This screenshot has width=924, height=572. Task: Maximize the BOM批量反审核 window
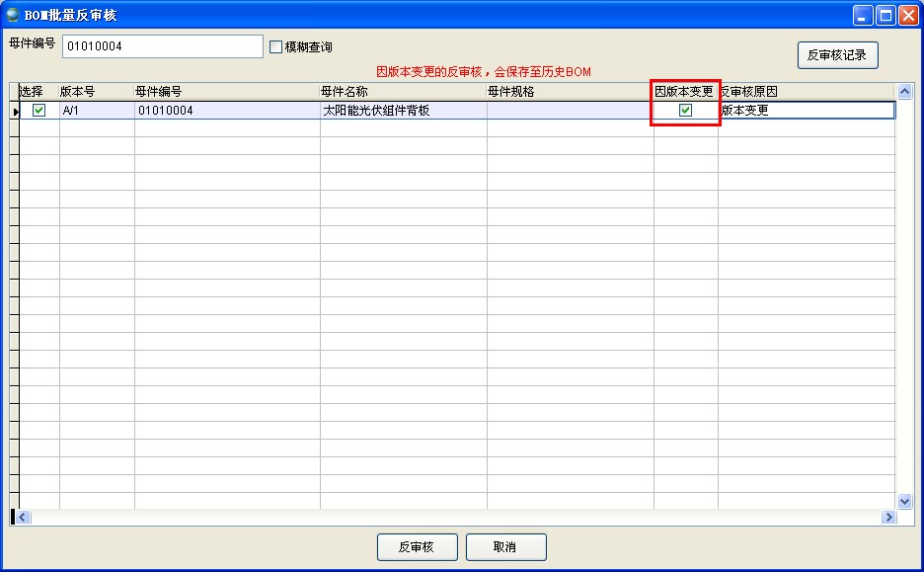(885, 15)
